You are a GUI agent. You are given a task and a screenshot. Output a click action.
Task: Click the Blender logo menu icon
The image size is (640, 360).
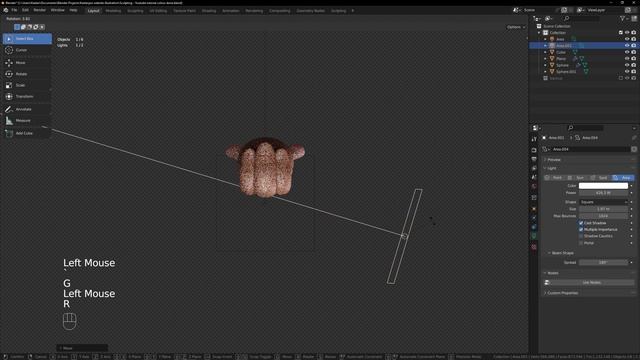6,10
